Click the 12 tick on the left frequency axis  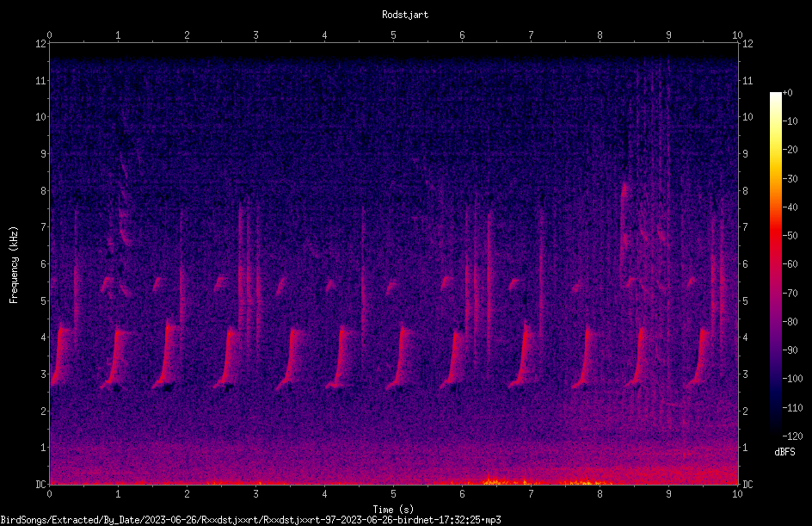click(x=40, y=44)
